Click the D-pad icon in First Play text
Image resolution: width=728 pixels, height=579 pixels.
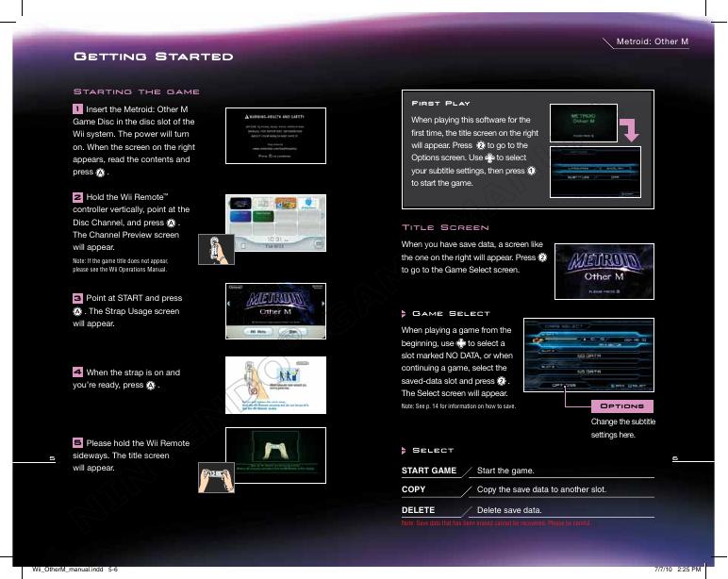click(489, 157)
